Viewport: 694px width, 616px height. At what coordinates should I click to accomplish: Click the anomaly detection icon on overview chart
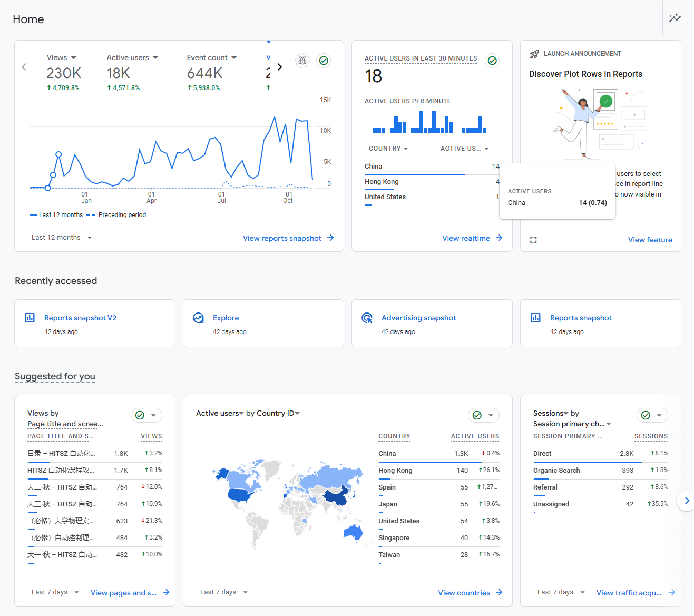point(302,61)
